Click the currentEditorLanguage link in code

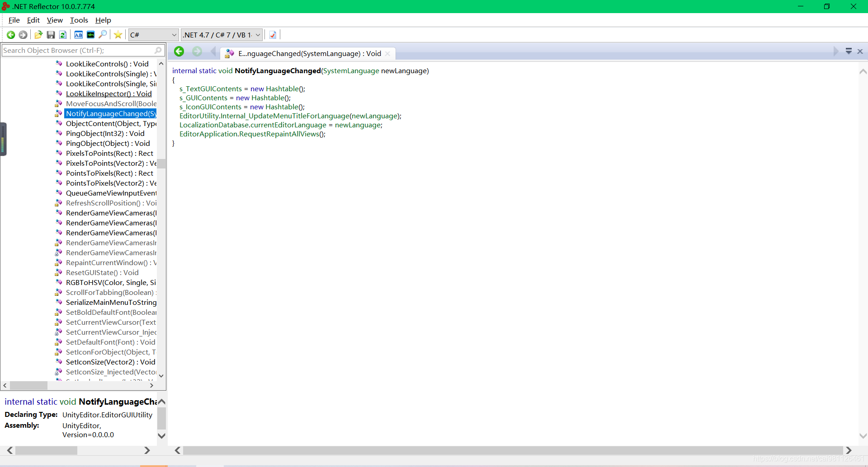coord(288,125)
